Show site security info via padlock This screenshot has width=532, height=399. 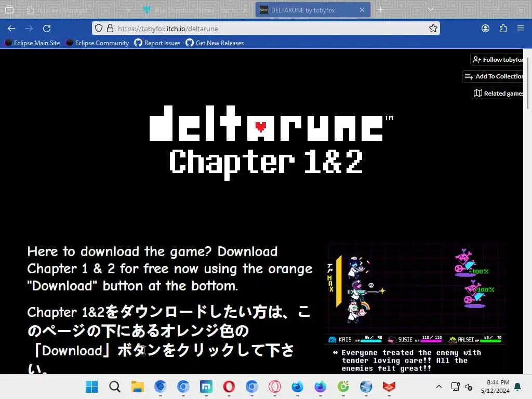(x=110, y=28)
